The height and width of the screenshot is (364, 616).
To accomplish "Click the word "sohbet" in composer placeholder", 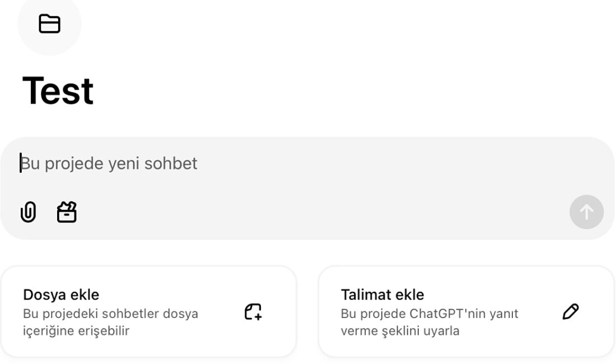I will pyautogui.click(x=171, y=164).
